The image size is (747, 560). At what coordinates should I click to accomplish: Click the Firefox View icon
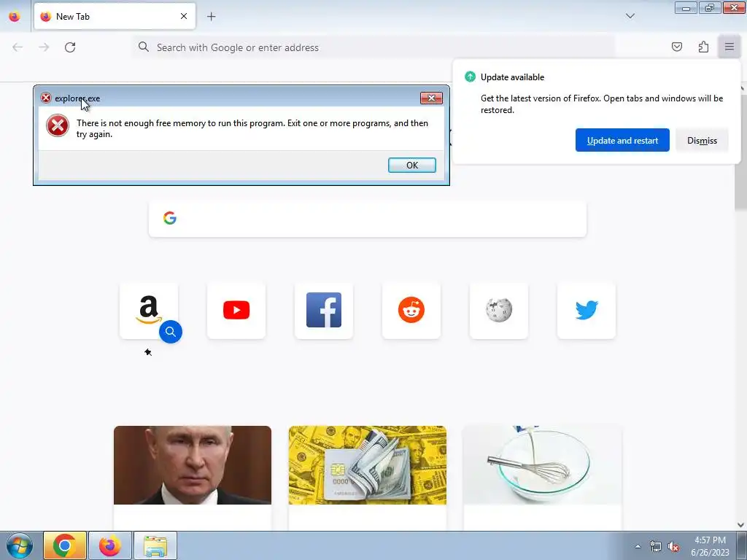click(x=15, y=16)
